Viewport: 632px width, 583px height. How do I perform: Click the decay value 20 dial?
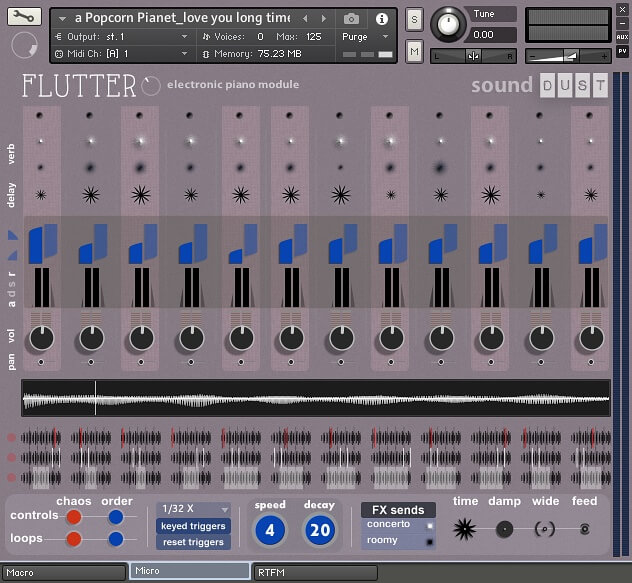pyautogui.click(x=320, y=531)
